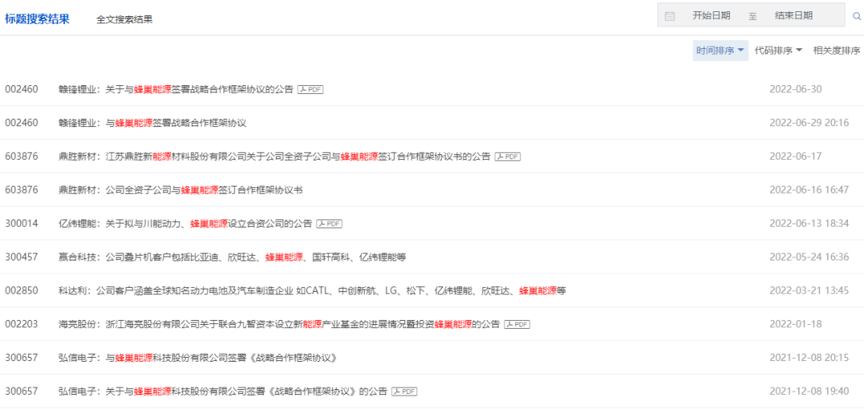Click stock code 603876 in 2022-06-17 row
This screenshot has width=868, height=410.
(x=22, y=157)
